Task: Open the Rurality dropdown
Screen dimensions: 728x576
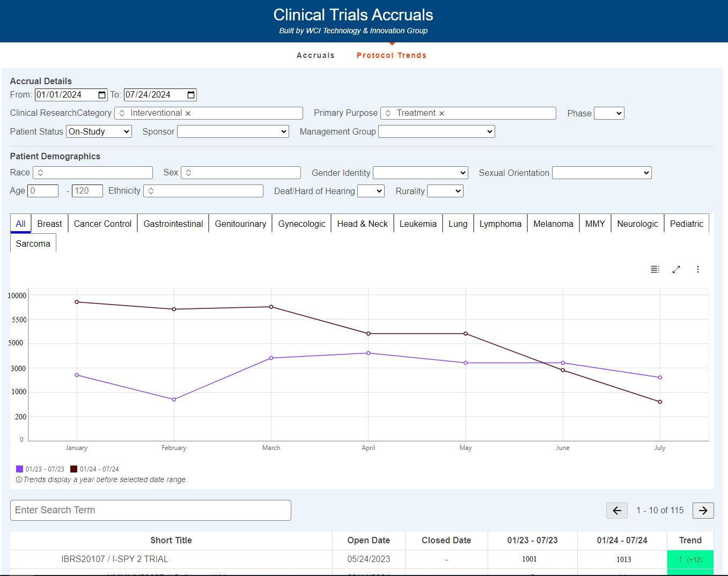Action: coord(445,191)
